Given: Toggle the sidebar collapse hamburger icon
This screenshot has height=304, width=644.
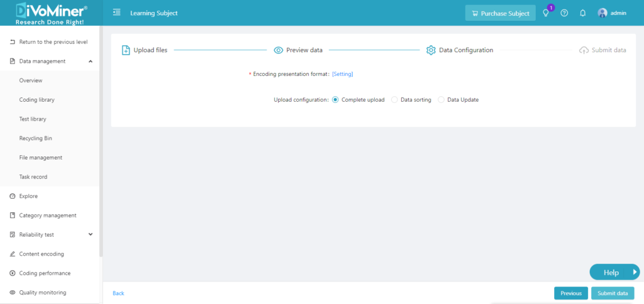Looking at the screenshot, I should 116,13.
